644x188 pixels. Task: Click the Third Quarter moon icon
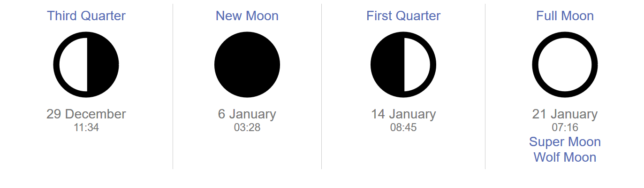point(86,65)
